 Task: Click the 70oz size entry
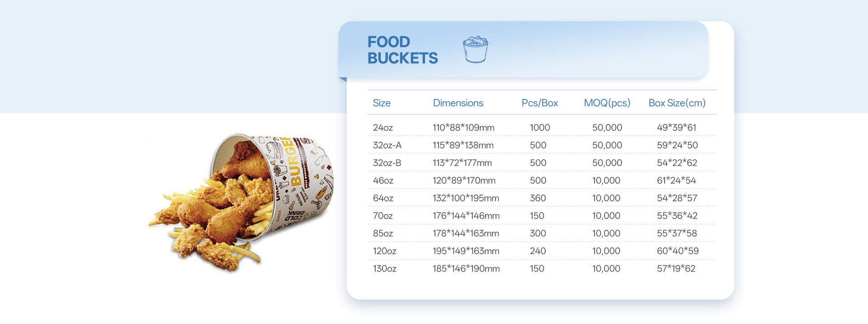[x=382, y=216]
